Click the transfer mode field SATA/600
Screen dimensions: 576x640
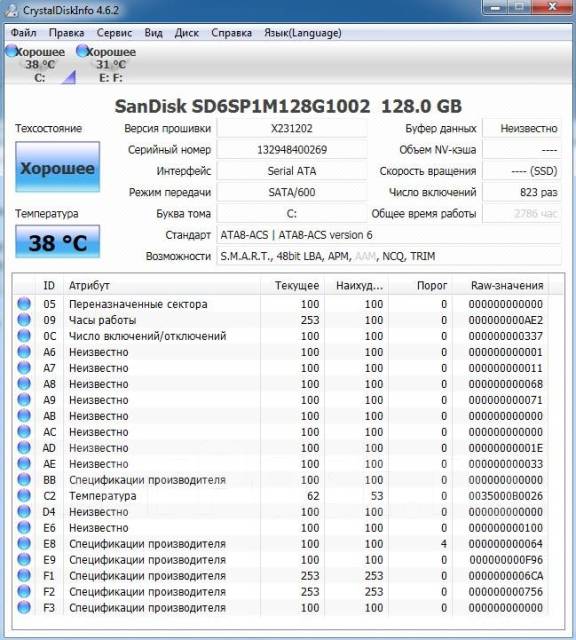pyautogui.click(x=291, y=192)
